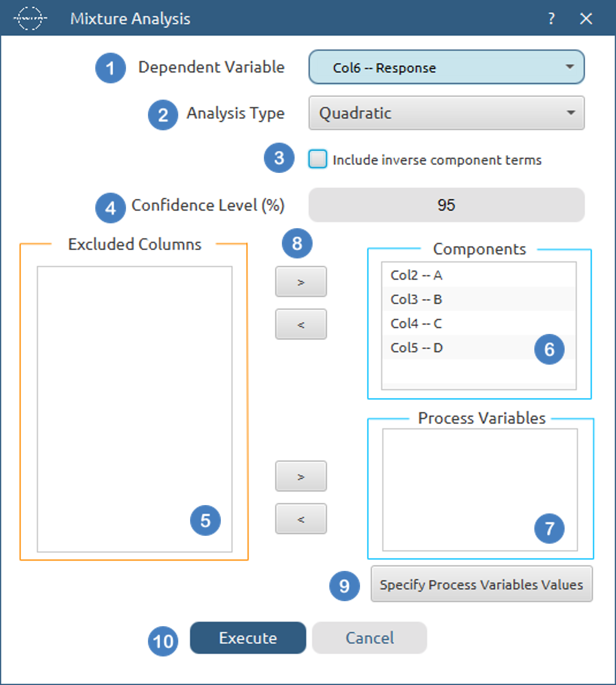616x685 pixels.
Task: Open the Analysis Type Quadratic dropdown
Action: click(x=447, y=113)
